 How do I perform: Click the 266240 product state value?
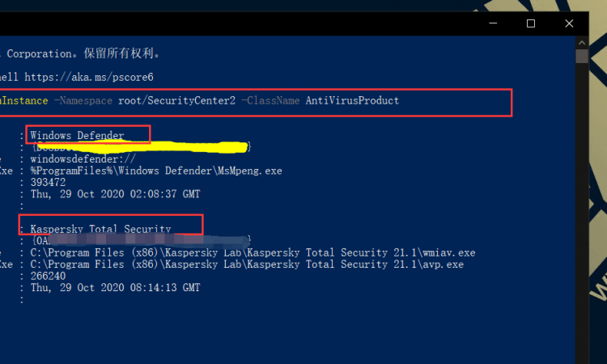click(48, 276)
